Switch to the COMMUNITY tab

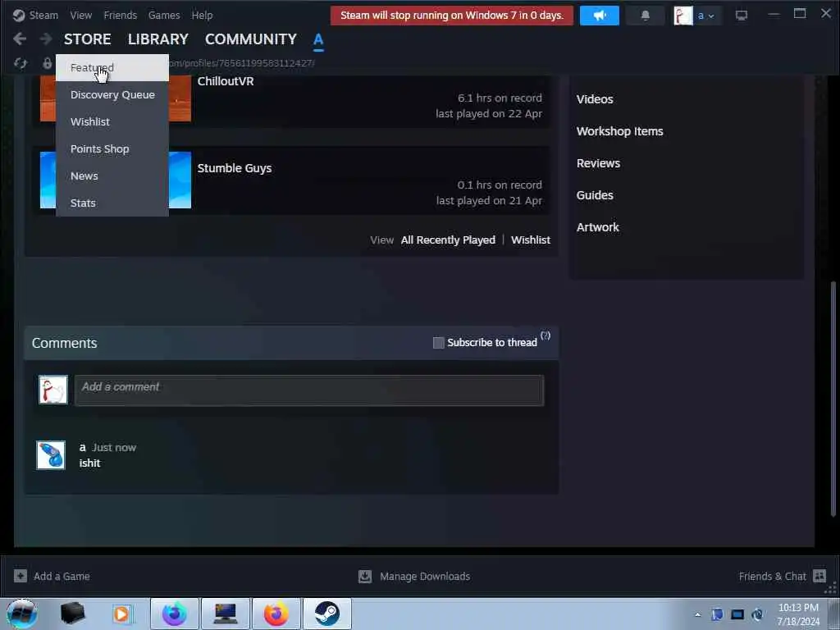click(x=251, y=39)
